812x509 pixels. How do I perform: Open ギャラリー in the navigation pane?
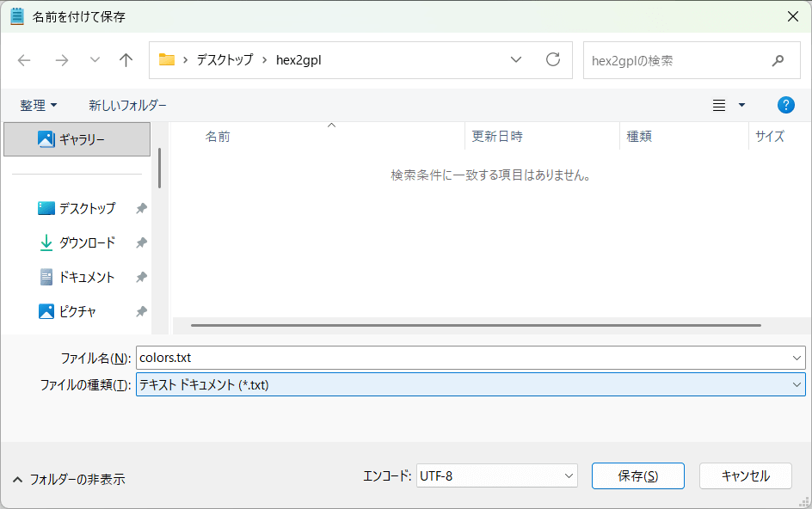(x=81, y=139)
